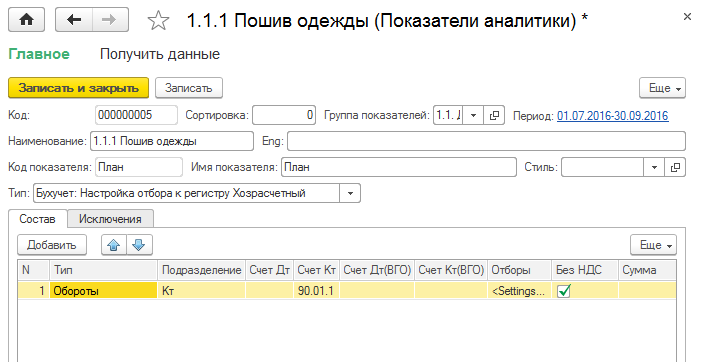Open the Главное section
The height and width of the screenshot is (362, 703).
[x=39, y=54]
